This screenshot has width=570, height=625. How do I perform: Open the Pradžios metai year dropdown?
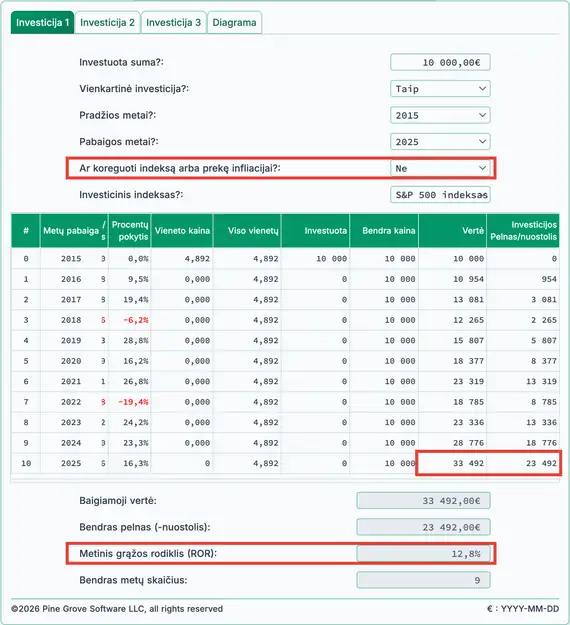click(x=440, y=115)
